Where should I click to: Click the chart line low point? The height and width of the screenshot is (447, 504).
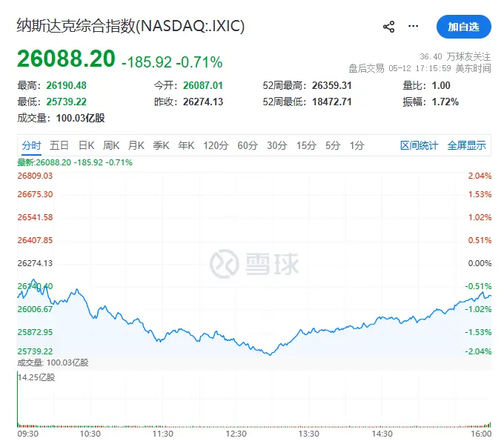pyautogui.click(x=270, y=354)
